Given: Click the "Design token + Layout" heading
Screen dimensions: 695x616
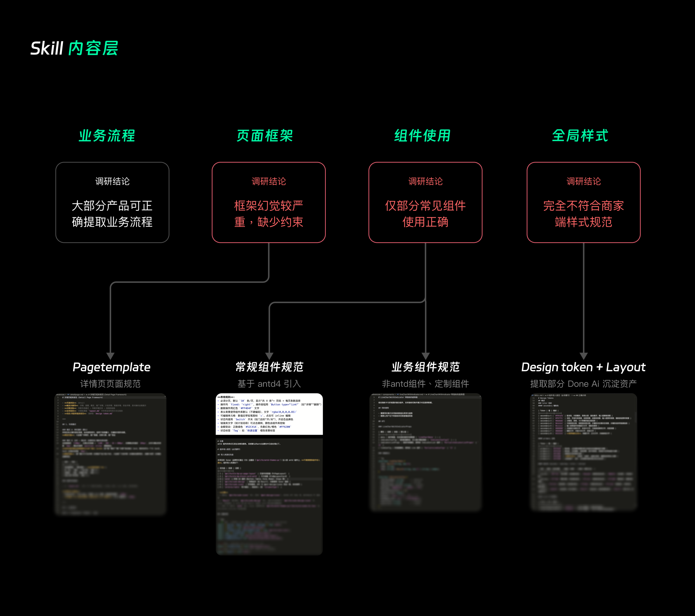Looking at the screenshot, I should (x=583, y=367).
